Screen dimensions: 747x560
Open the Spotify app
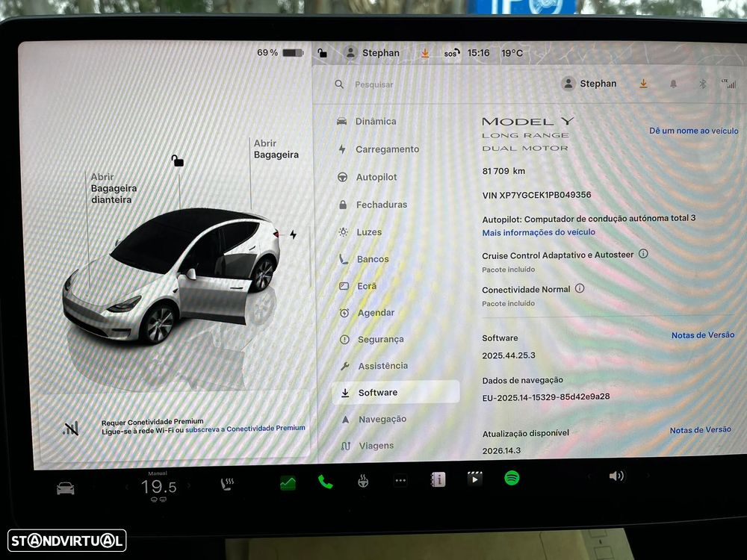point(512,478)
